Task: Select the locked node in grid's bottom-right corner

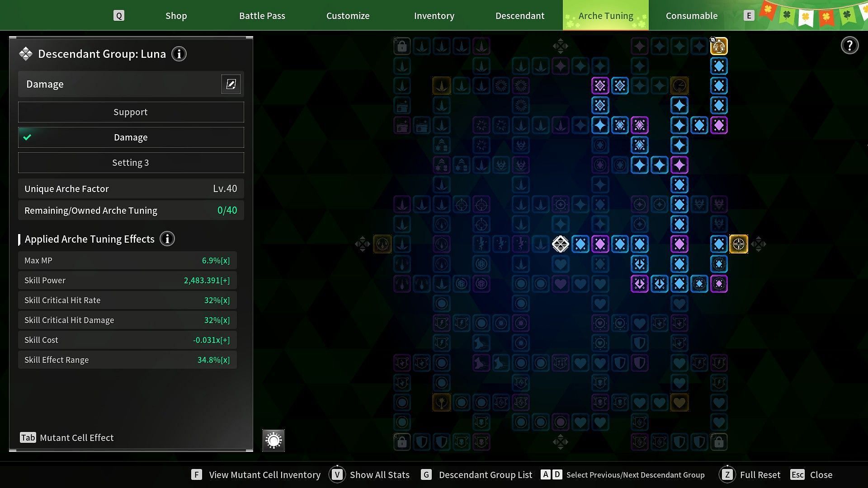Action: tap(719, 442)
